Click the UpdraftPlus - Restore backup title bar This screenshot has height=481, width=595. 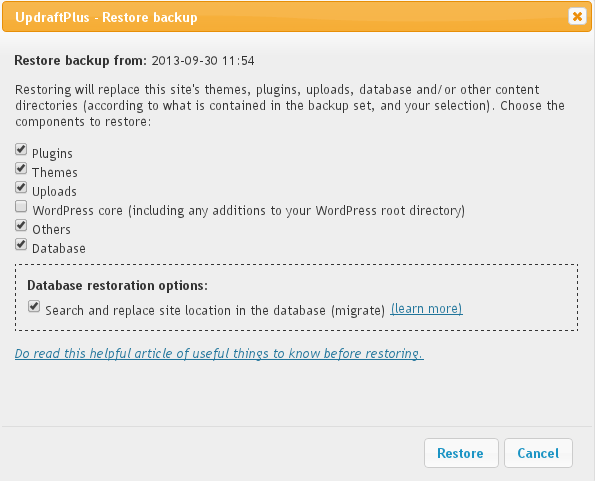click(x=297, y=17)
